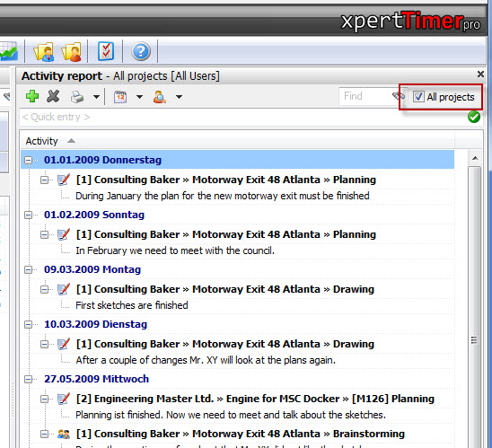The width and height of the screenshot is (492, 448).
Task: Collapse the 10.03.2009 Dienstag group
Action: 28,324
